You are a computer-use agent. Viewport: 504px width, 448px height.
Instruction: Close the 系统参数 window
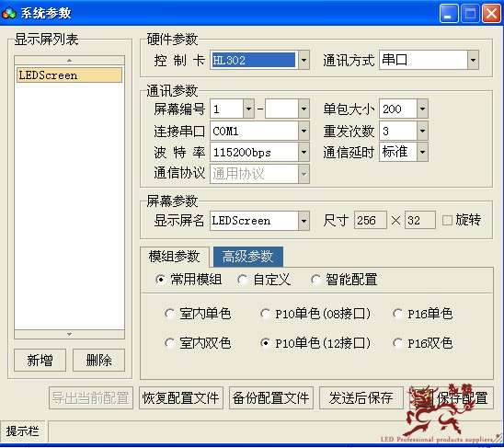point(491,14)
